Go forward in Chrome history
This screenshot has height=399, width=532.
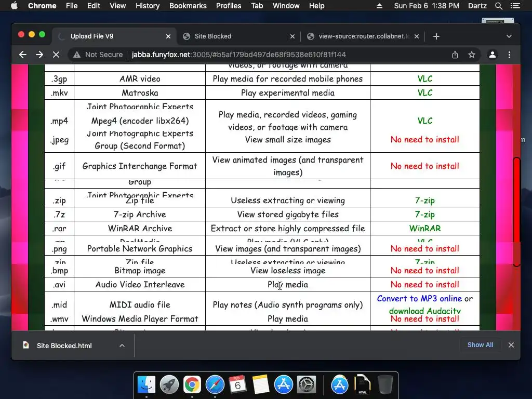[x=39, y=55]
